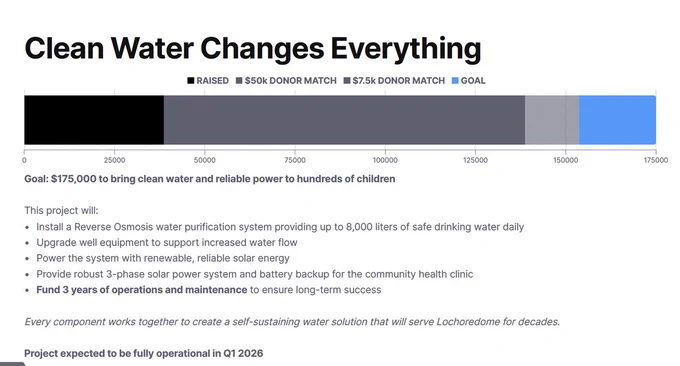The height and width of the screenshot is (366, 680).
Task: Click the blue GOAL legend square
Action: [x=455, y=81]
